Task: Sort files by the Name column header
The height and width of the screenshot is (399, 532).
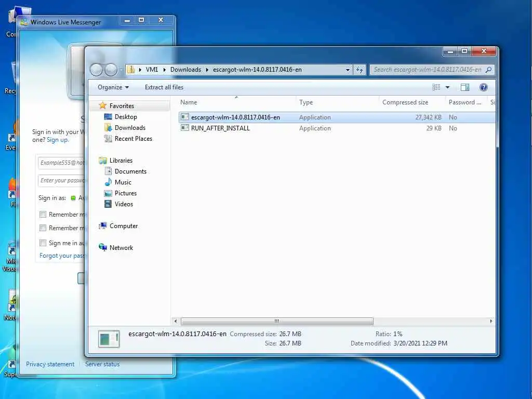Action: click(236, 102)
